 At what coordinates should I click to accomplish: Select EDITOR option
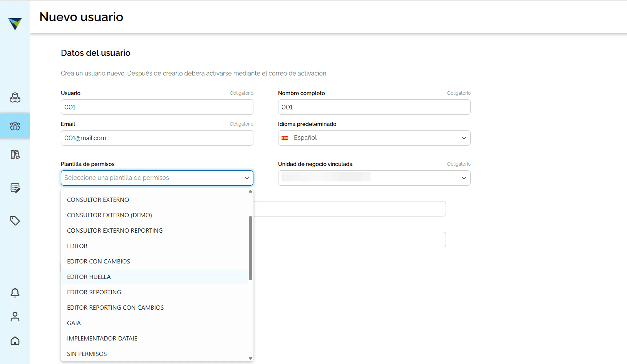coord(154,246)
